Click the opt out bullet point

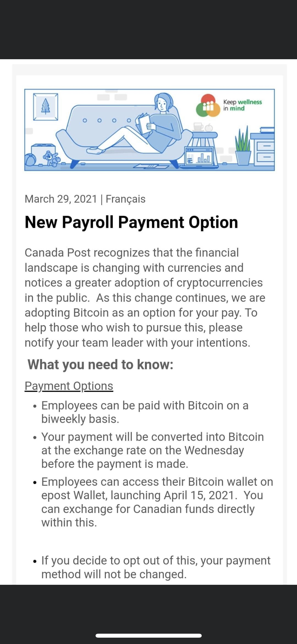(x=156, y=567)
